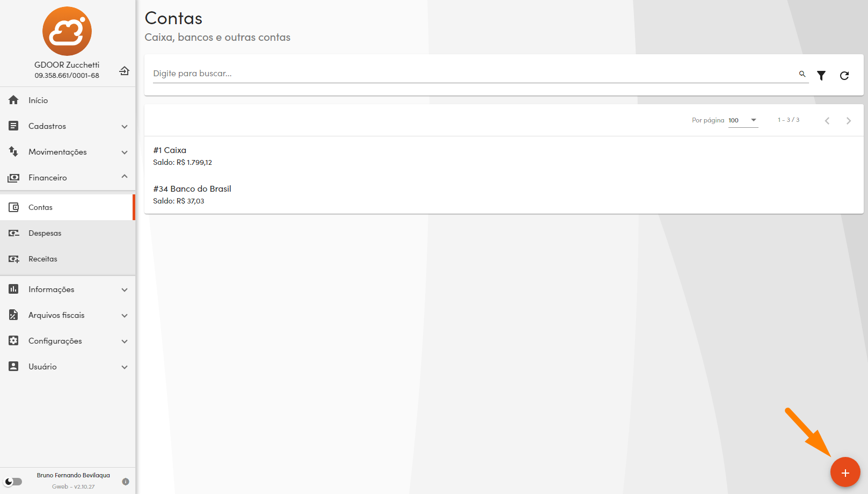
Task: Expand the Cadastros menu chevron
Action: [125, 127]
